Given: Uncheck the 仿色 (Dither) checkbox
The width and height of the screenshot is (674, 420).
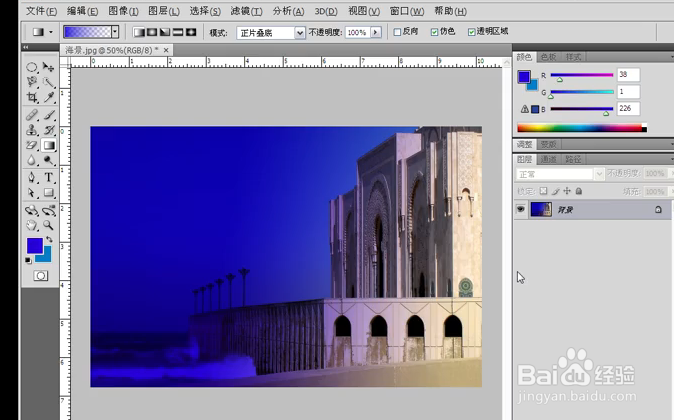Looking at the screenshot, I should 435,32.
